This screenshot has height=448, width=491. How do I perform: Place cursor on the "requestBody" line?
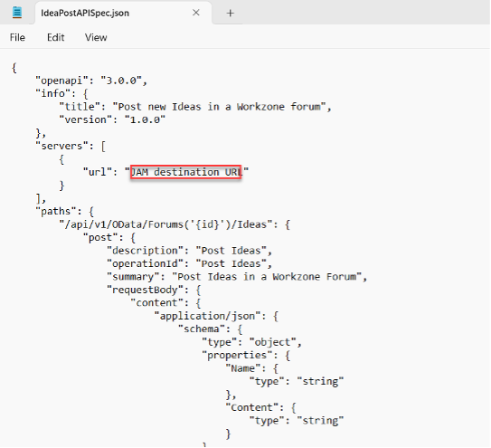click(x=154, y=290)
